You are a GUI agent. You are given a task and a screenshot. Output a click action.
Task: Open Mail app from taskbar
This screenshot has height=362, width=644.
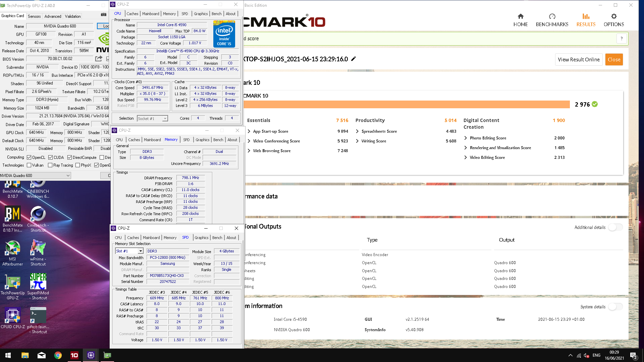click(x=42, y=355)
